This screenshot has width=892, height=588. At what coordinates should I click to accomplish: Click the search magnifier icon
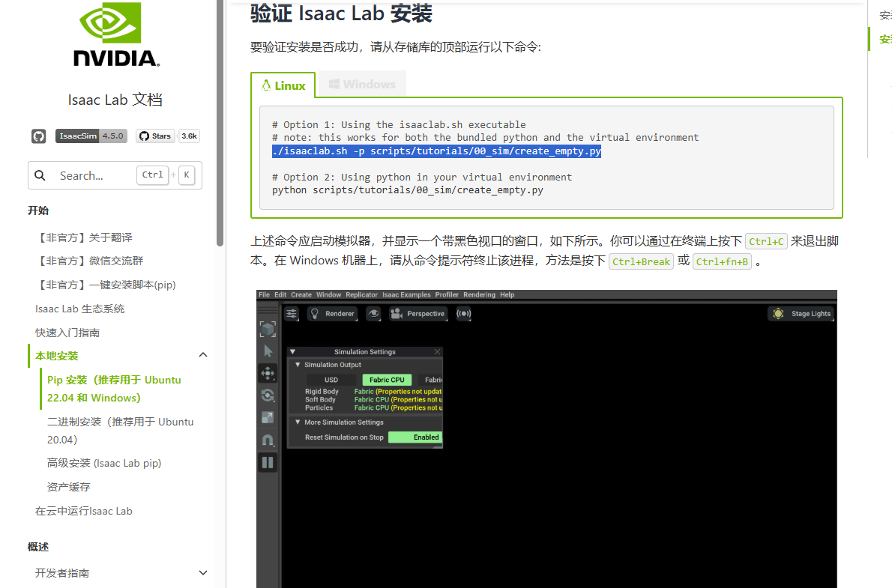[x=40, y=175]
